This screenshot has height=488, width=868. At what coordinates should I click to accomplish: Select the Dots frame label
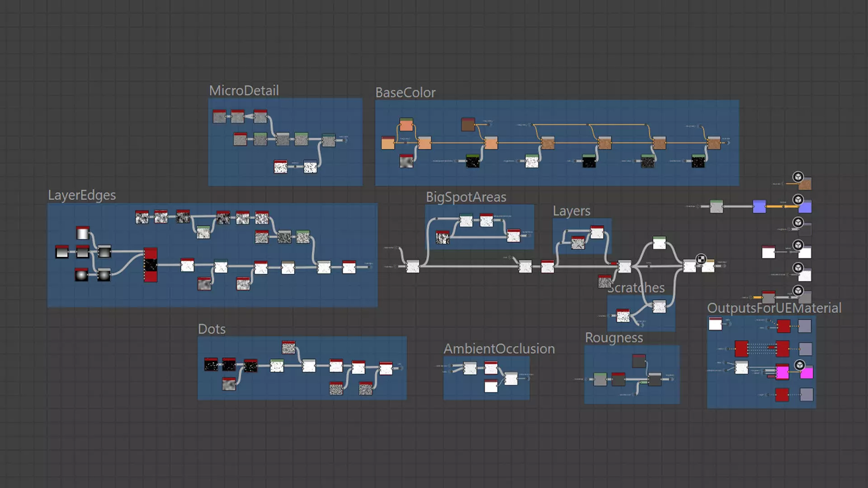click(x=212, y=329)
